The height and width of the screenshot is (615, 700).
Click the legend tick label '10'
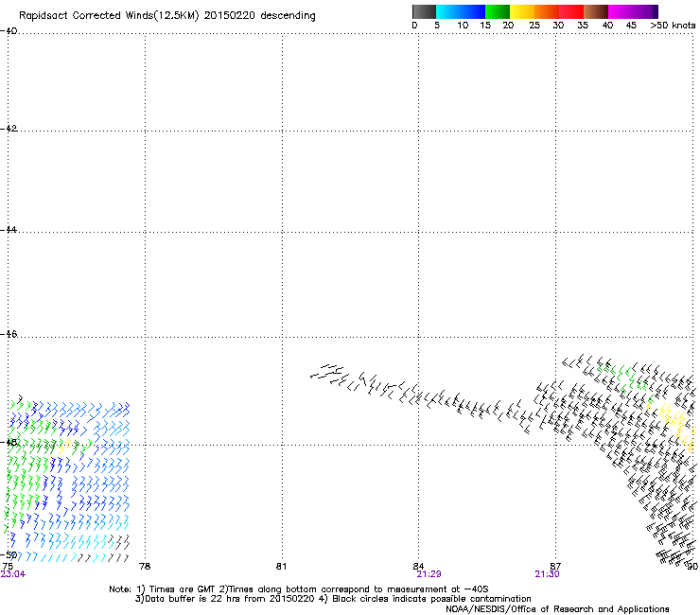pos(463,26)
